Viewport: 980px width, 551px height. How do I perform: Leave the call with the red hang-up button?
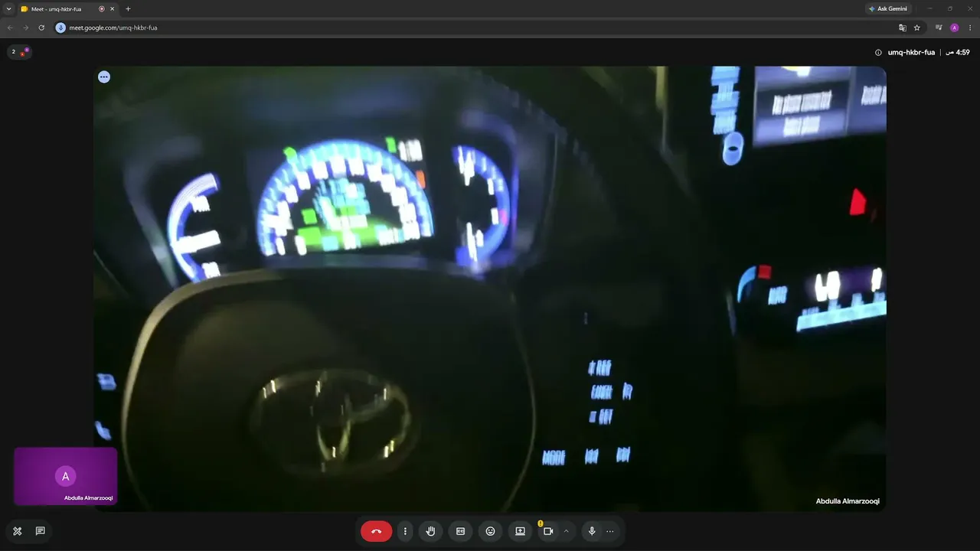pos(376,531)
